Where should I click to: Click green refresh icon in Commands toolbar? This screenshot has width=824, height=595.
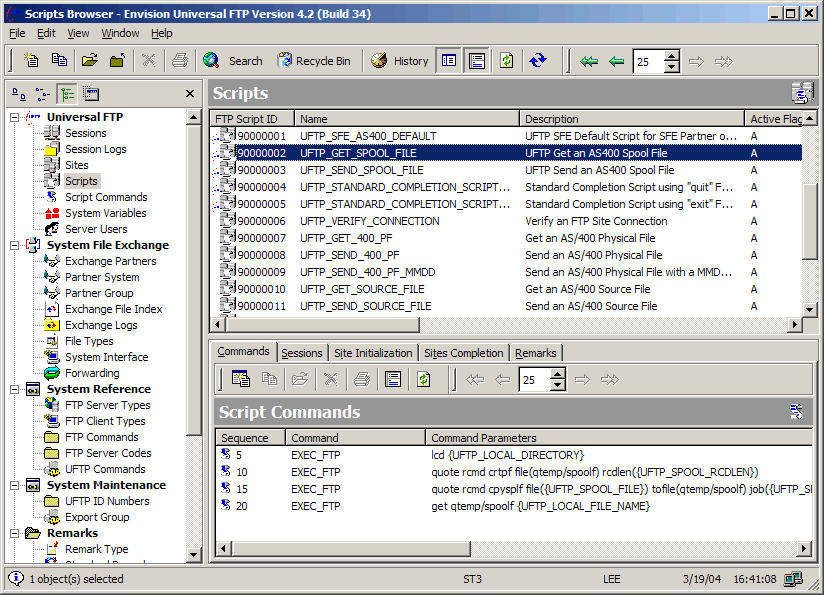pos(424,379)
